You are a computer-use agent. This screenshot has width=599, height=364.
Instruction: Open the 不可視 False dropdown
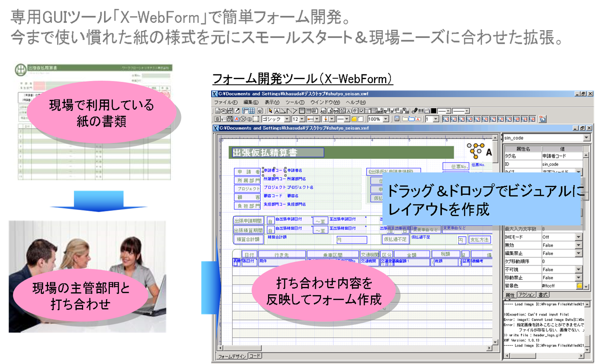tap(579, 269)
